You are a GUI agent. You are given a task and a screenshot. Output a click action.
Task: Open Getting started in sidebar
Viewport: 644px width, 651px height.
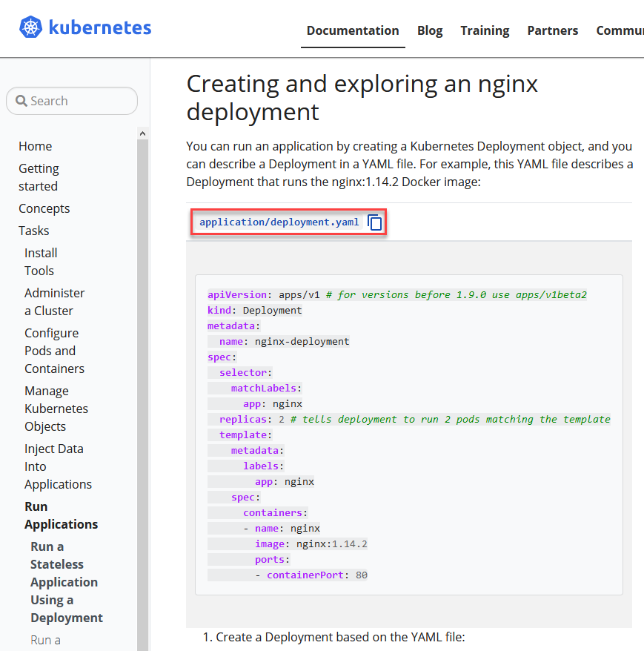[39, 177]
